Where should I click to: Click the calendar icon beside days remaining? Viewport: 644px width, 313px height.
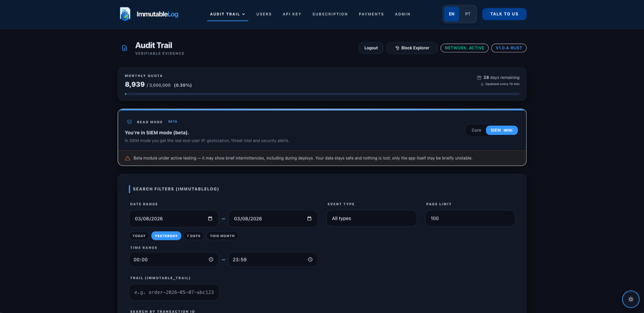click(x=479, y=78)
